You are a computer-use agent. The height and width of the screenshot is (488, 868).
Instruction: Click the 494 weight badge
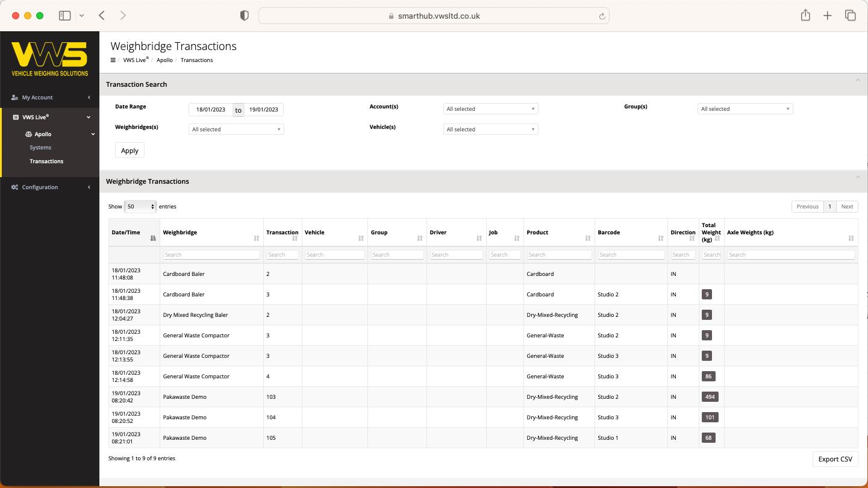coord(710,397)
